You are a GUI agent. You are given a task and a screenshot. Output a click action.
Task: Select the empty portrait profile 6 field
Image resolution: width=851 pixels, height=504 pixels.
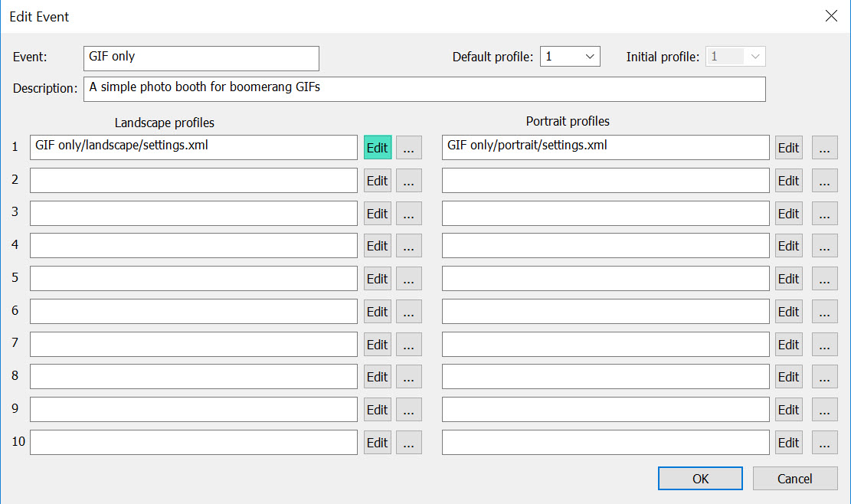(605, 312)
